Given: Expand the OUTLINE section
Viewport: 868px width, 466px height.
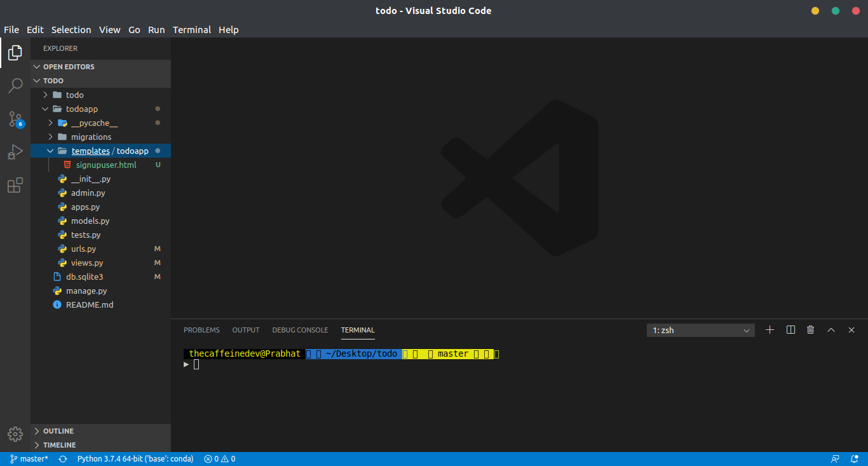Looking at the screenshot, I should coord(58,431).
